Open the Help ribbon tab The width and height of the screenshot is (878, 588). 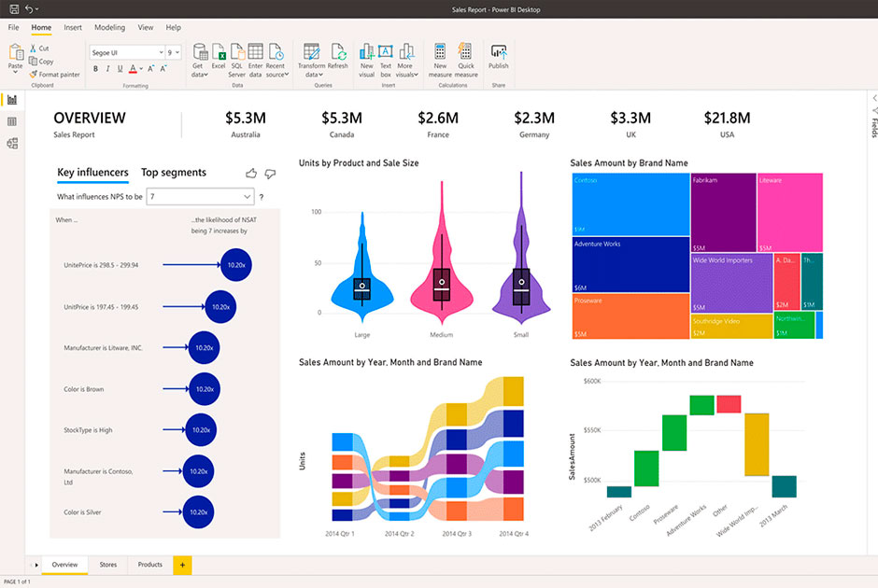pos(173,27)
